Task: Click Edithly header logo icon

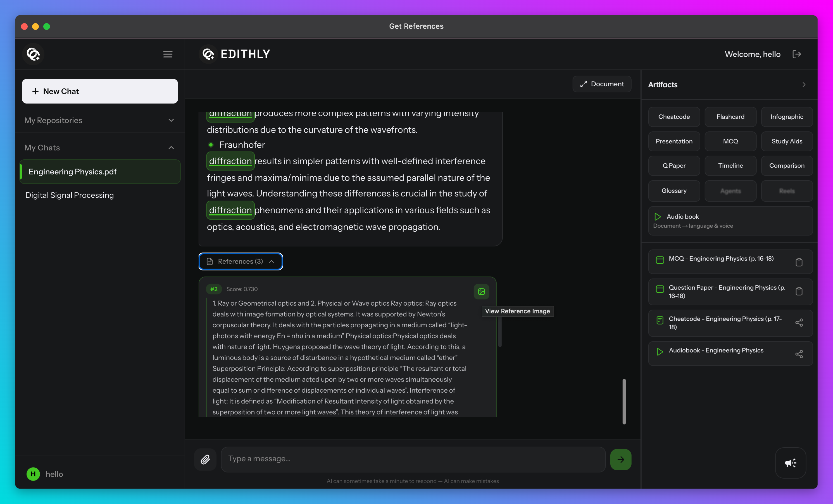Action: (208, 54)
